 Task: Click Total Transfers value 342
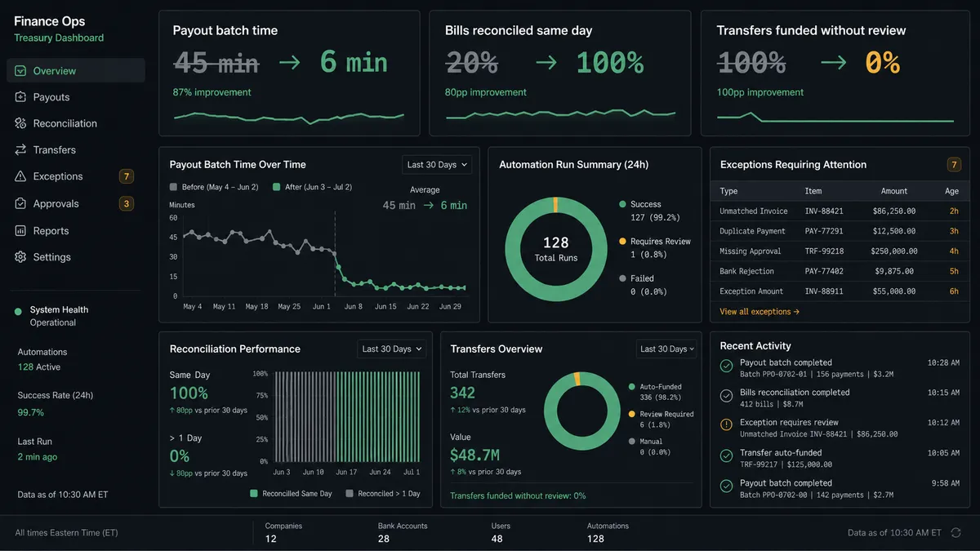click(x=462, y=393)
